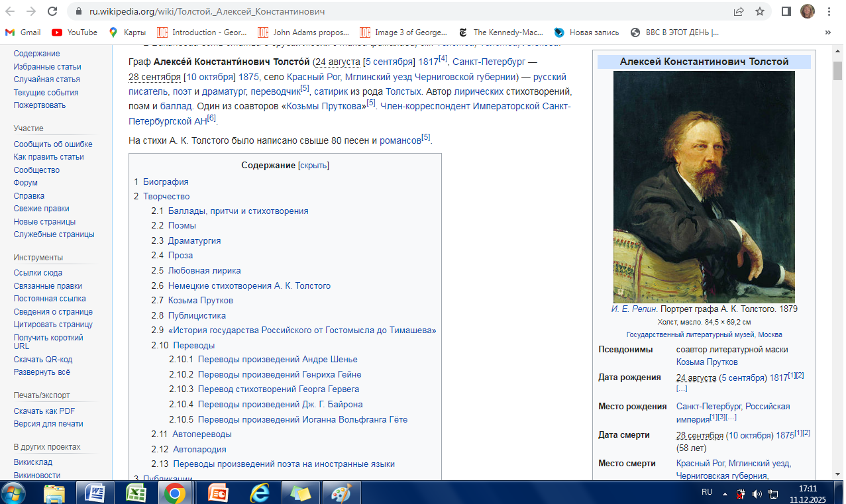The width and height of the screenshot is (846, 504).
Task: Open 'Цитировать страницу' tool link
Action: (53, 325)
